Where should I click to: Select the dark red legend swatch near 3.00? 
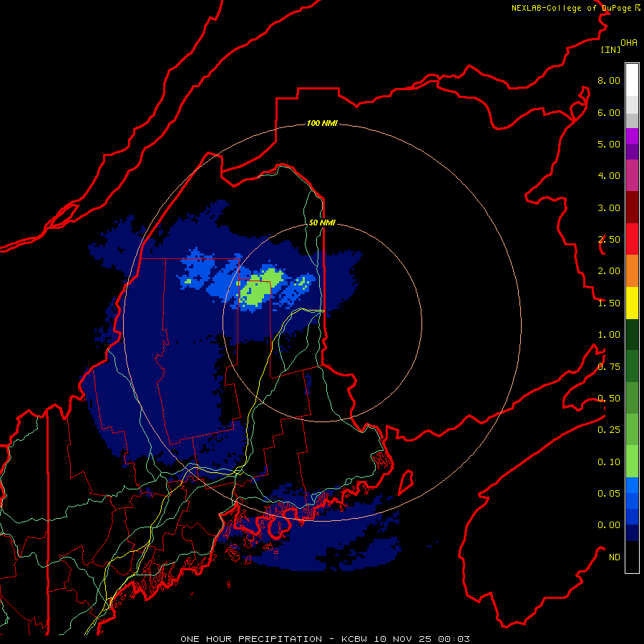tap(632, 208)
